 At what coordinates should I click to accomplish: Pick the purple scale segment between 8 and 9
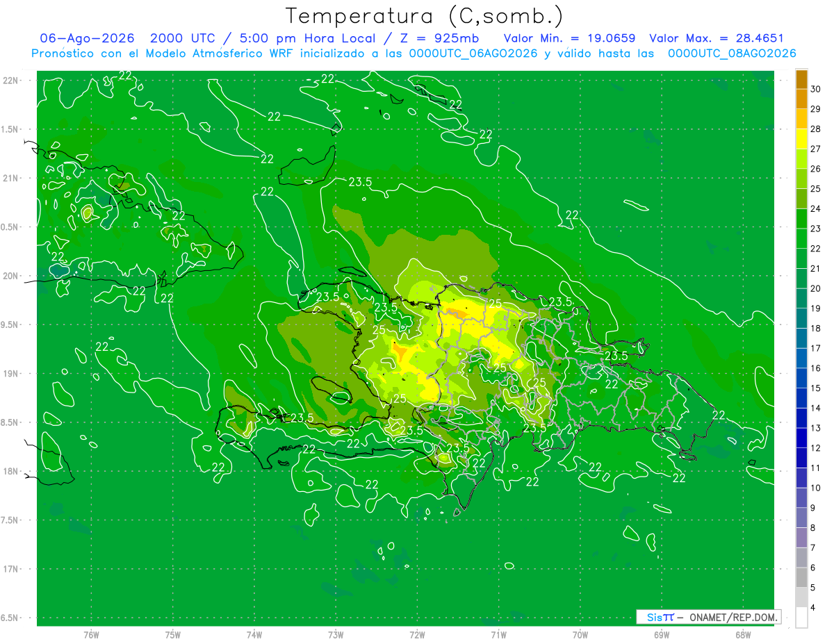801,518
